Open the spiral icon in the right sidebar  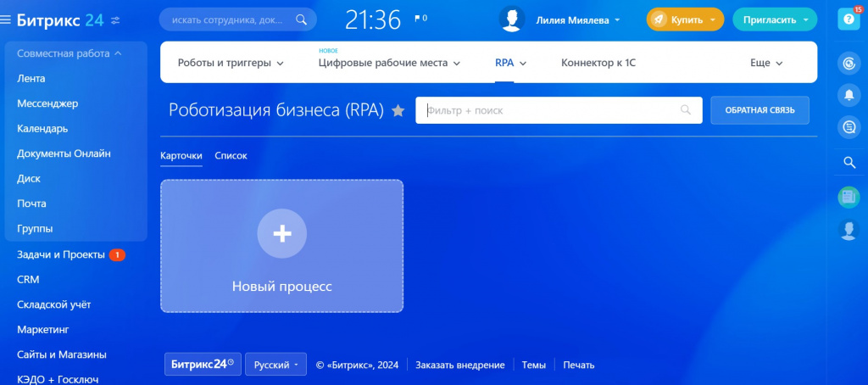click(x=849, y=64)
